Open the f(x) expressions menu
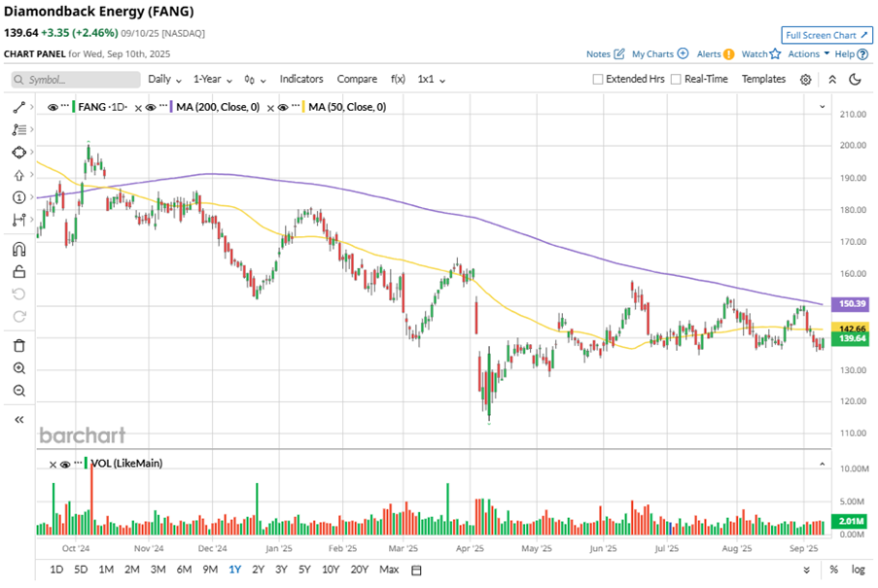This screenshot has width=878, height=588. 398,79
